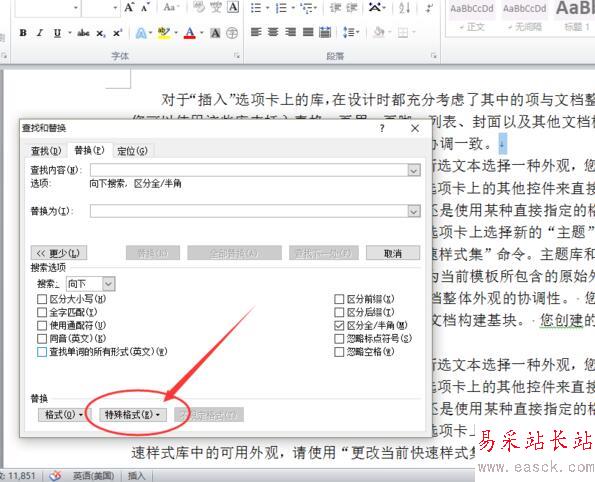
Task: Click the Shrink Font icon
Action: (x=145, y=7)
